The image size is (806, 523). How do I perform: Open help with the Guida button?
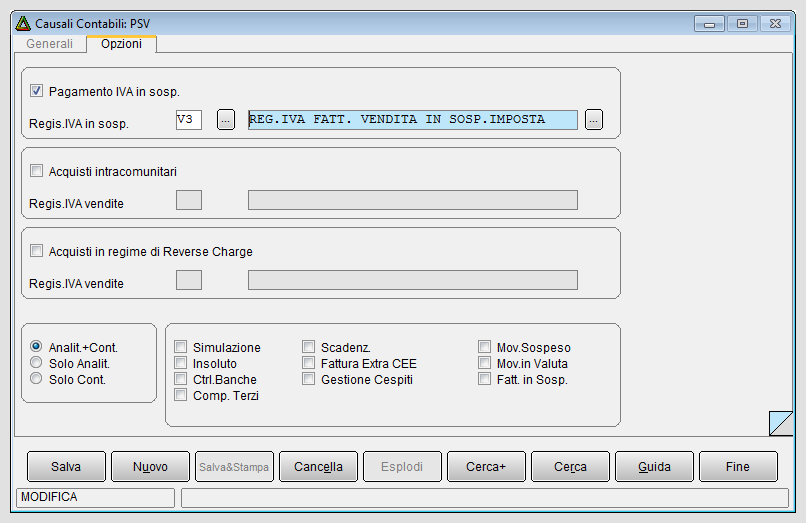pyautogui.click(x=654, y=466)
